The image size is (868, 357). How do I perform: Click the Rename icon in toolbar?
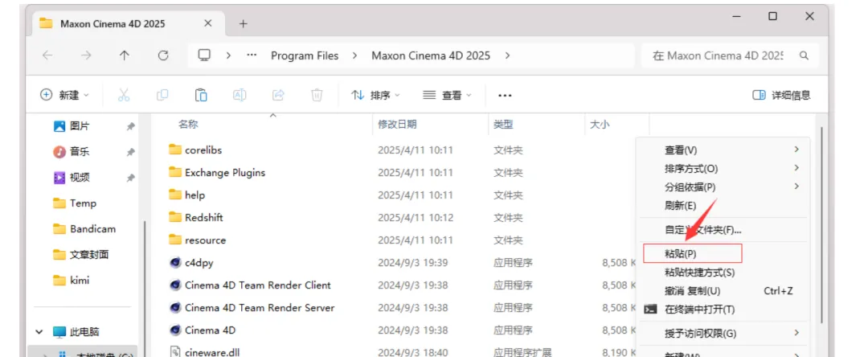tap(240, 95)
